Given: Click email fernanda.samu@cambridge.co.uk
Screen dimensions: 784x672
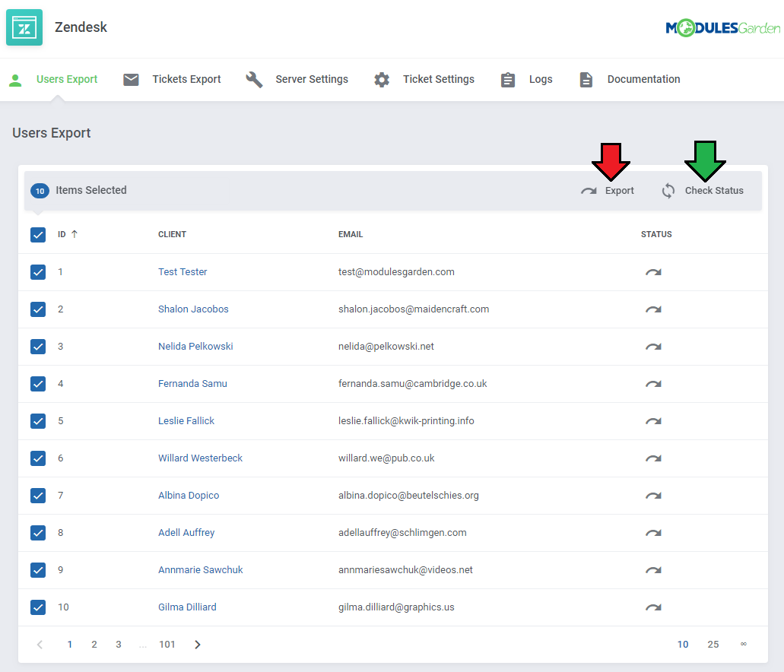Looking at the screenshot, I should [x=412, y=383].
